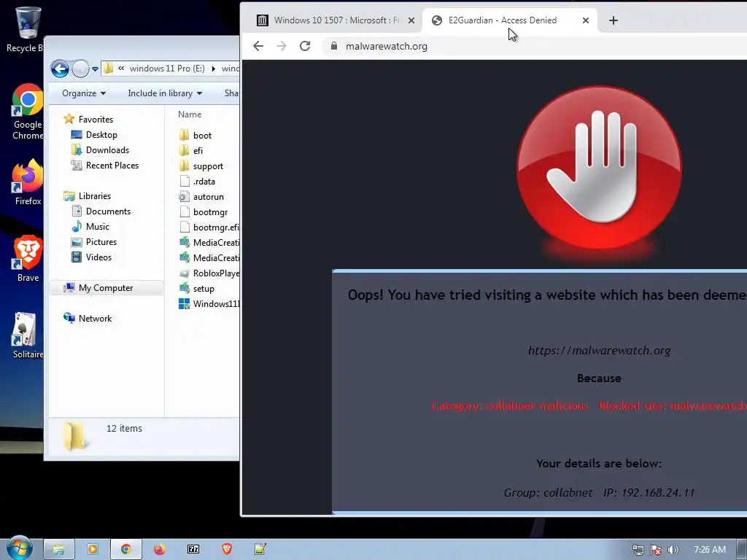This screenshot has width=747, height=560.
Task: Open the Action Center flag icon
Action: tap(656, 550)
